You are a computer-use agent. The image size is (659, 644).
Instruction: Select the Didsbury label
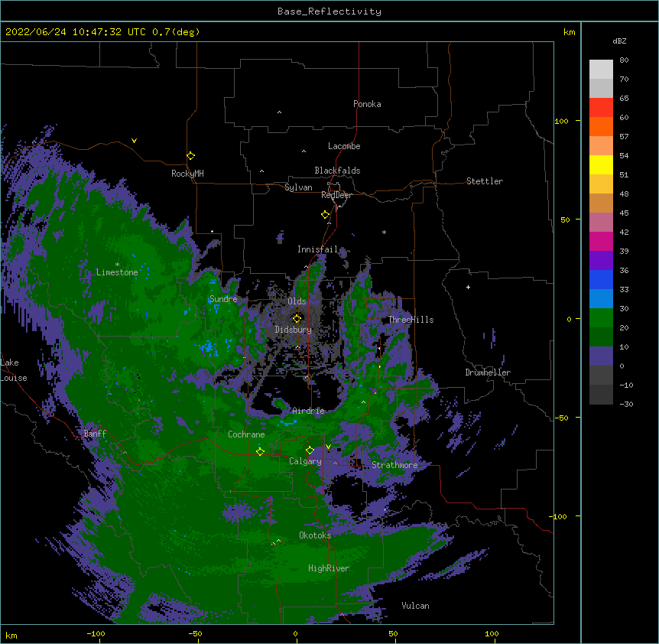pyautogui.click(x=294, y=330)
